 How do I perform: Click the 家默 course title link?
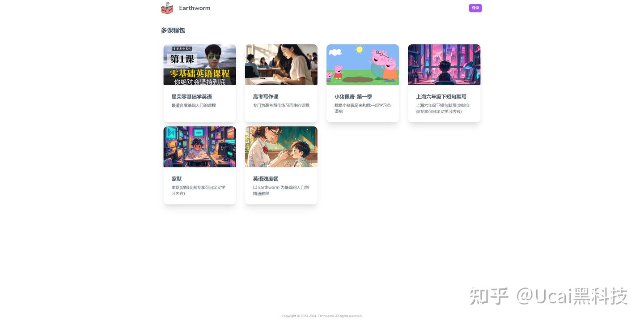tap(176, 178)
